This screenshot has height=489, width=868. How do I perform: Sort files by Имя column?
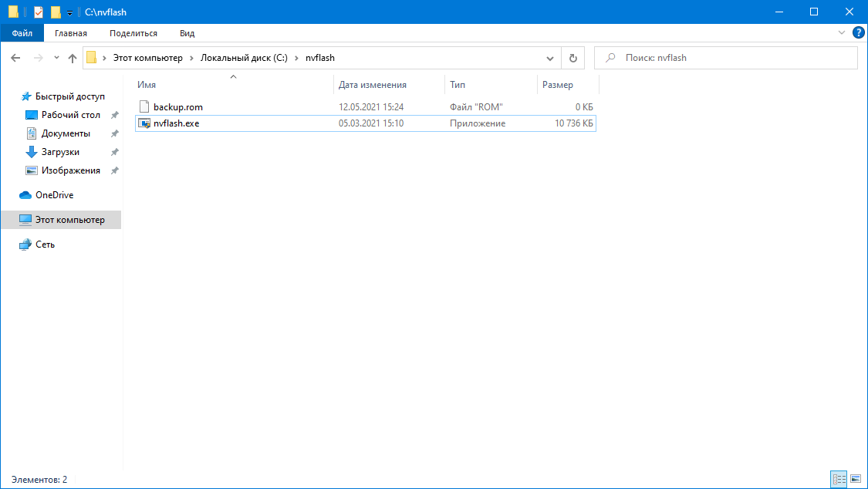point(234,85)
